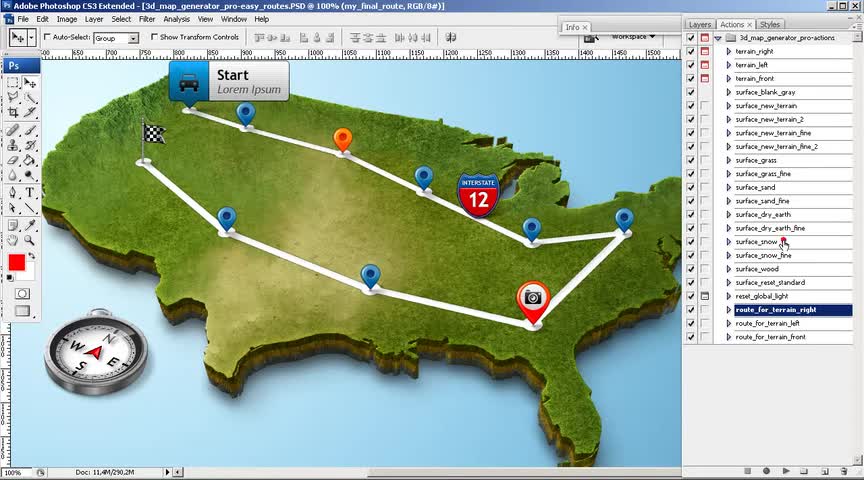Switch to the Styles tab
This screenshot has width=864, height=480.
(x=770, y=25)
